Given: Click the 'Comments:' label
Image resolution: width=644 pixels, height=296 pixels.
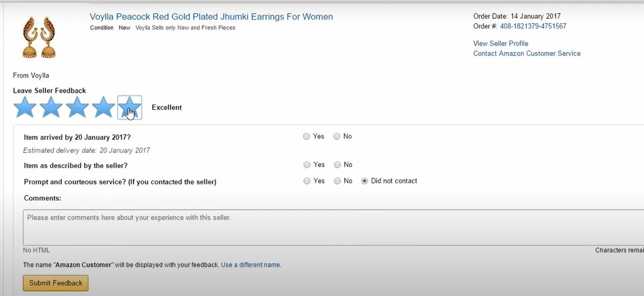Looking at the screenshot, I should pyautogui.click(x=43, y=198).
